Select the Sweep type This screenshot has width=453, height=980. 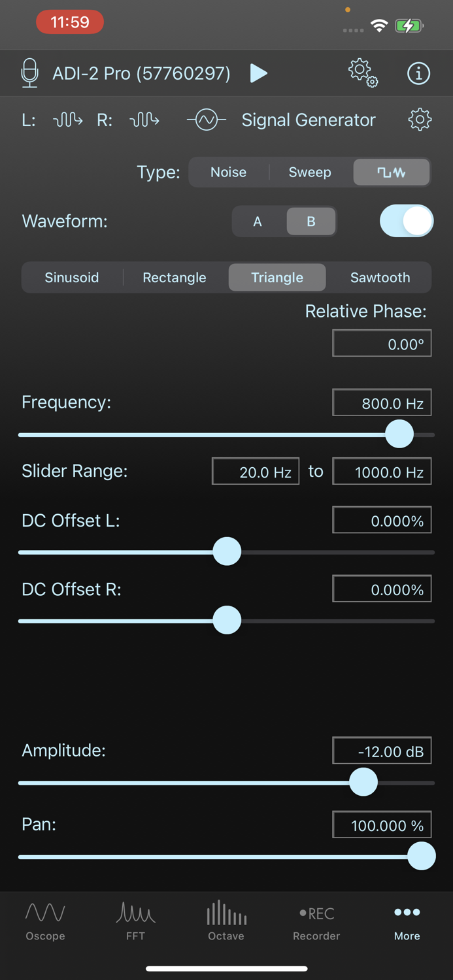[310, 172]
